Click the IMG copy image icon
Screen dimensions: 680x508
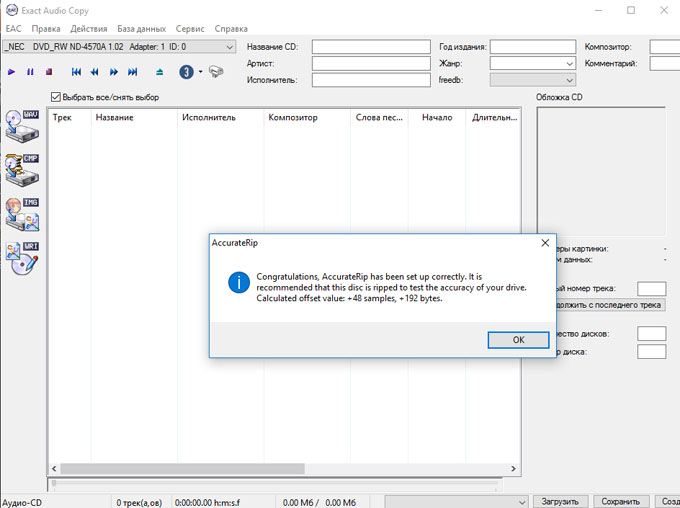tap(22, 214)
